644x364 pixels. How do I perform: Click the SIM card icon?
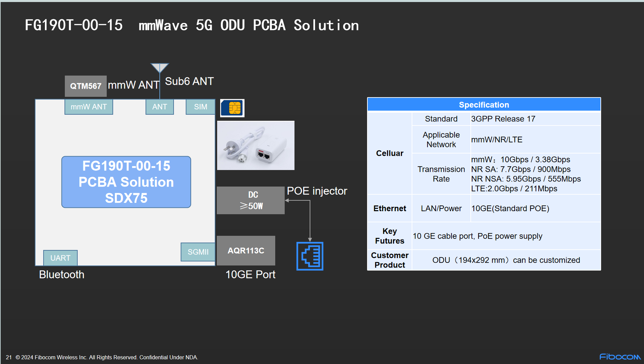(x=232, y=108)
